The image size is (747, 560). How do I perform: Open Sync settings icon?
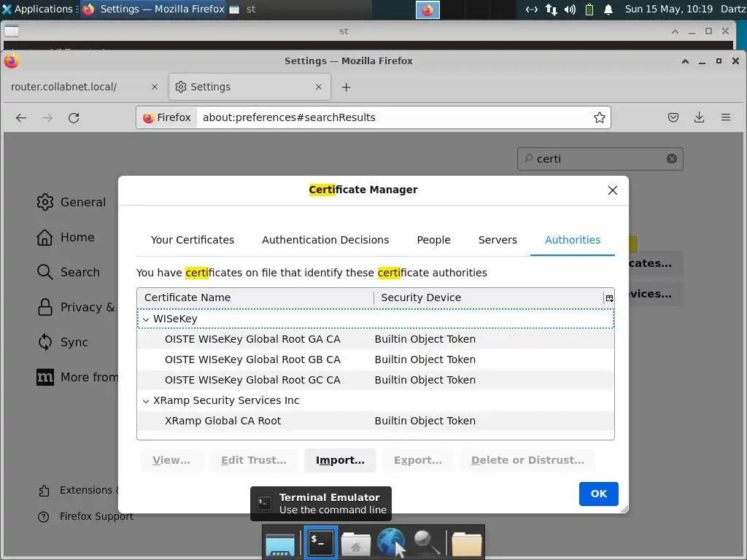coord(44,342)
